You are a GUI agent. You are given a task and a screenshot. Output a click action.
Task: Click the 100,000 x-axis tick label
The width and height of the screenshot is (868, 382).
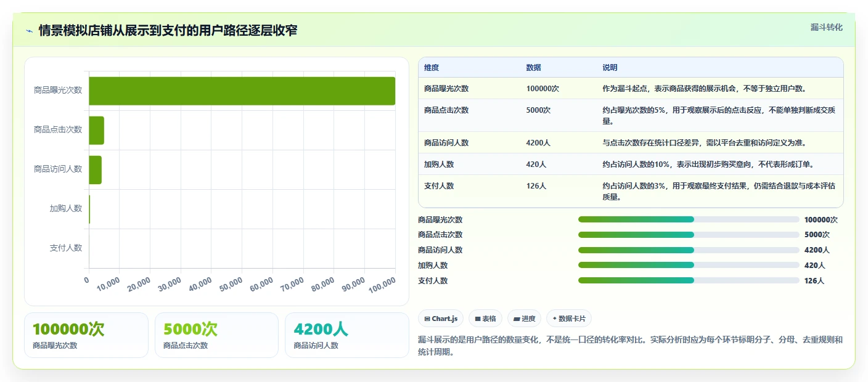(382, 284)
